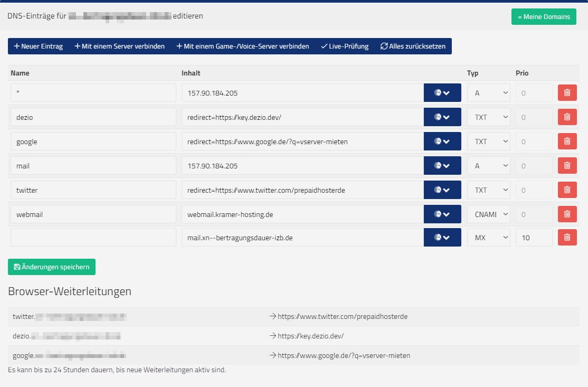Screen dimensions: 588x387
Task: Edit the name field containing google
Action: pyautogui.click(x=93, y=141)
